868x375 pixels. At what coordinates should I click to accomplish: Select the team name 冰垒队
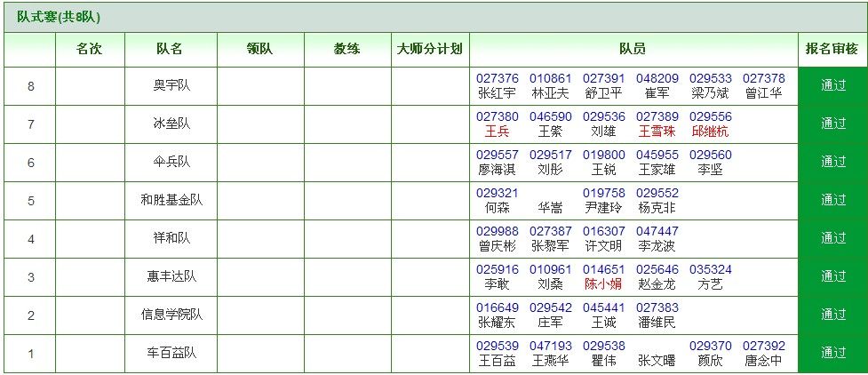point(171,124)
